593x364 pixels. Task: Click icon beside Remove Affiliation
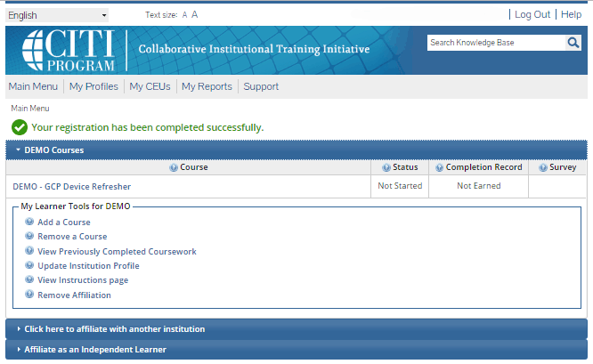[x=29, y=294]
